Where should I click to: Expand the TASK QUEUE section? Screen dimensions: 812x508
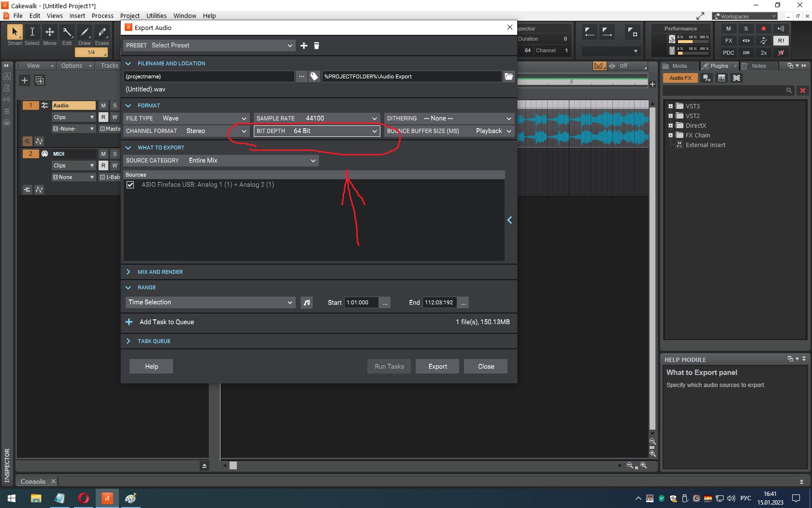pos(128,341)
